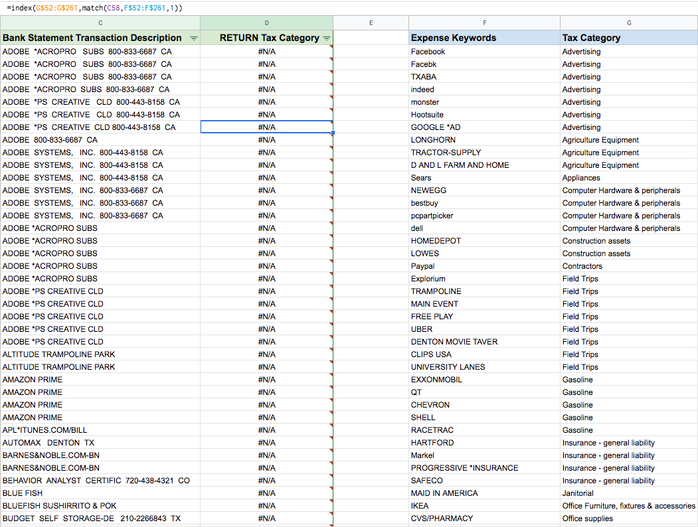Select the pcpartpicker keyword cell

[x=484, y=215]
